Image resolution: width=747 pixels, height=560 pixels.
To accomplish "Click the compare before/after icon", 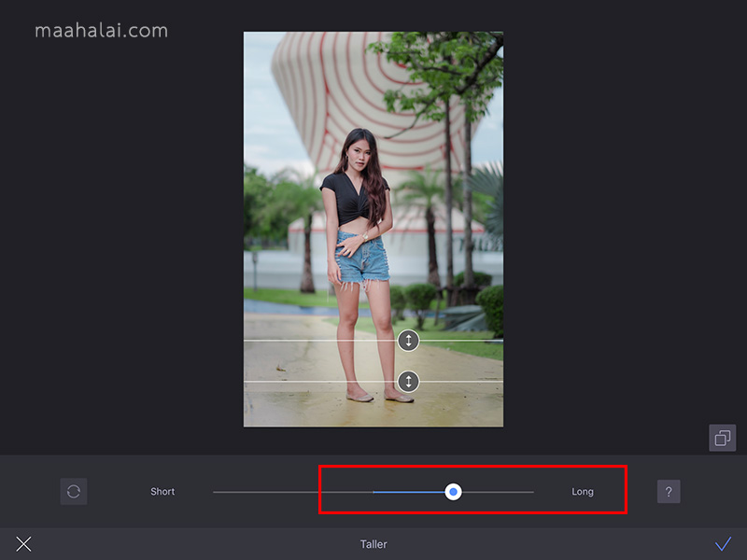I will [x=722, y=438].
